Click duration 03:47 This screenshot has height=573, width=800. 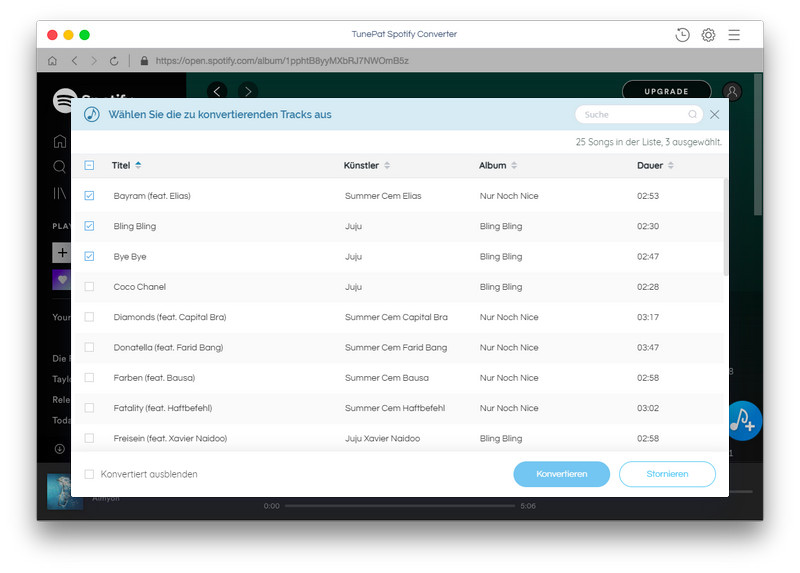(x=648, y=347)
